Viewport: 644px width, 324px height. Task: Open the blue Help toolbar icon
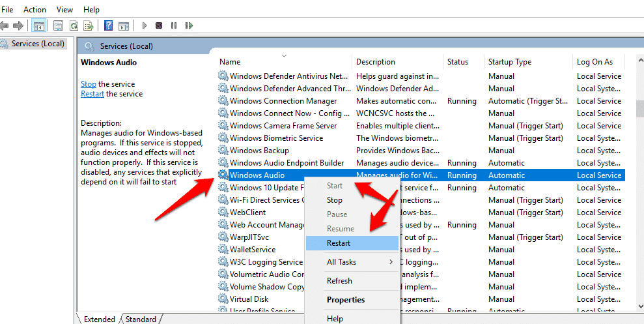109,25
